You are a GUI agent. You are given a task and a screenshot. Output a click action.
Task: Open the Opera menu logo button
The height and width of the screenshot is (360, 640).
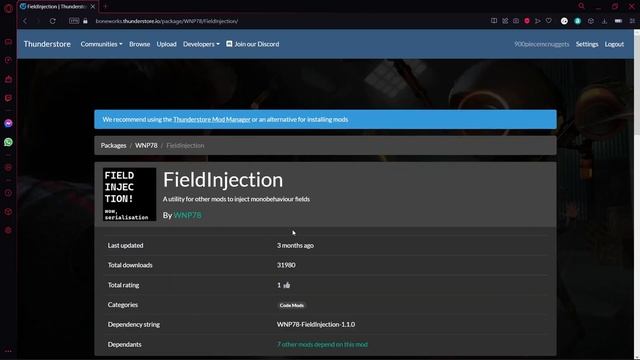click(8, 8)
